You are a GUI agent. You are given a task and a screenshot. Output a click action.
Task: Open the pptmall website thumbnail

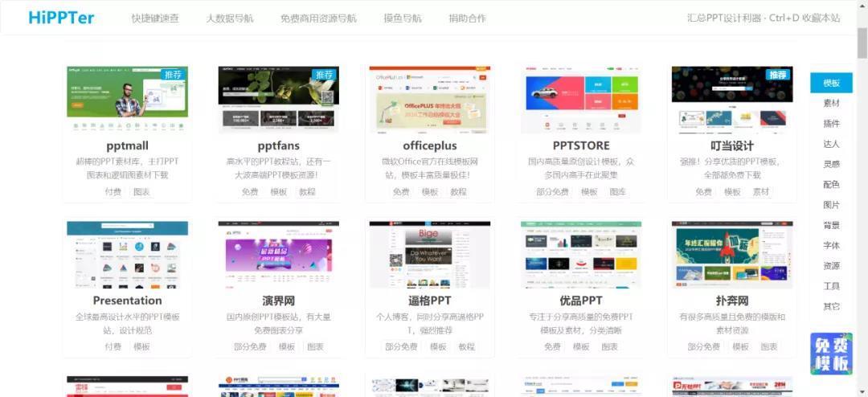(127, 100)
